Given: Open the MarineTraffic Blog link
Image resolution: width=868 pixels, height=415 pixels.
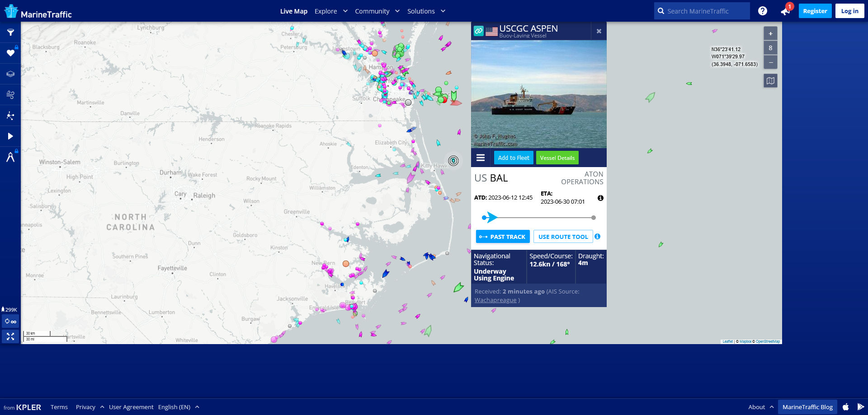Looking at the screenshot, I should [807, 407].
